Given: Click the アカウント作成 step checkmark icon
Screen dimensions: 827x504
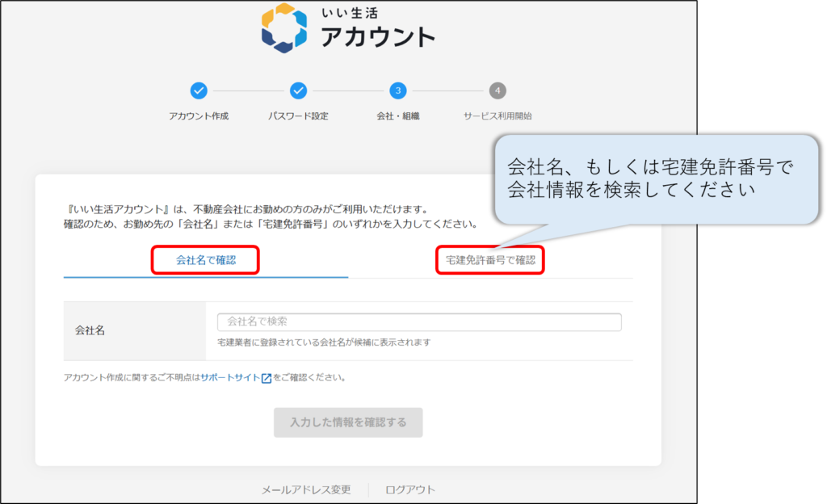Looking at the screenshot, I should pos(199,90).
